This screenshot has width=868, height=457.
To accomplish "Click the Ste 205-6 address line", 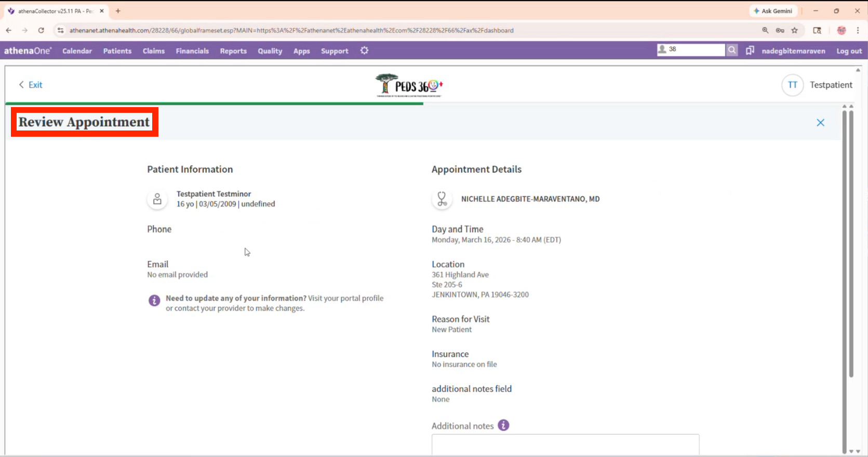I will click(x=447, y=284).
